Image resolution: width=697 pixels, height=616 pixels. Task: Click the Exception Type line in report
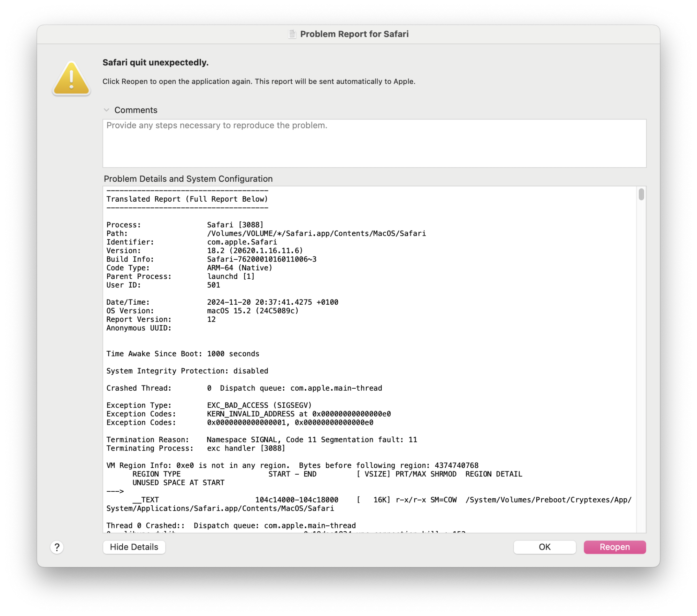click(209, 405)
